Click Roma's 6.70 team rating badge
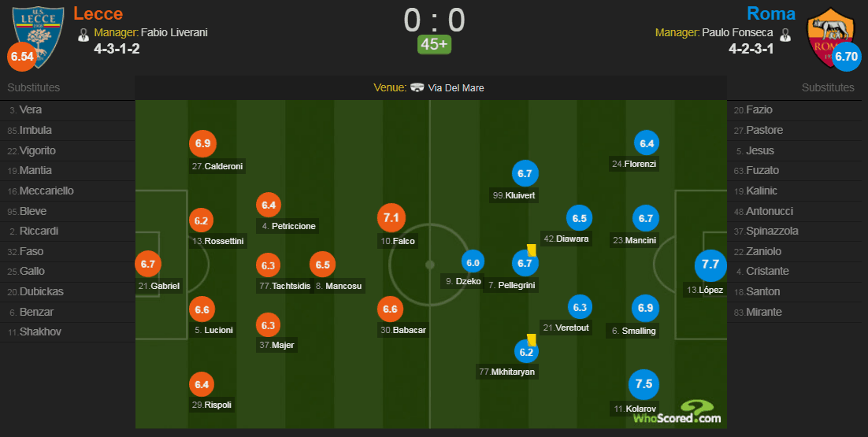The height and width of the screenshot is (437, 868). coord(847,57)
